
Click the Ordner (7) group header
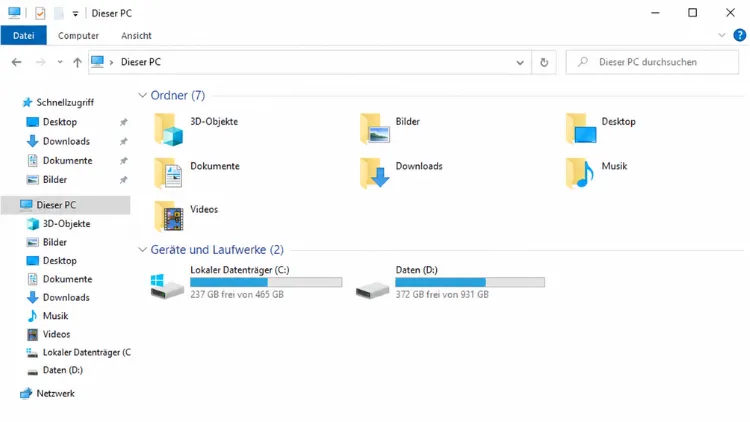pos(177,95)
